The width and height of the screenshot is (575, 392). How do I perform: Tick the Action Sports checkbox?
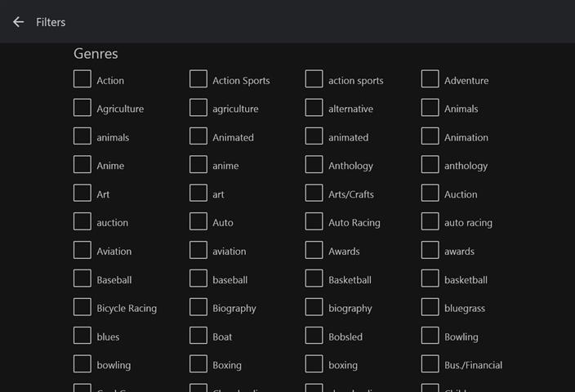coord(198,79)
